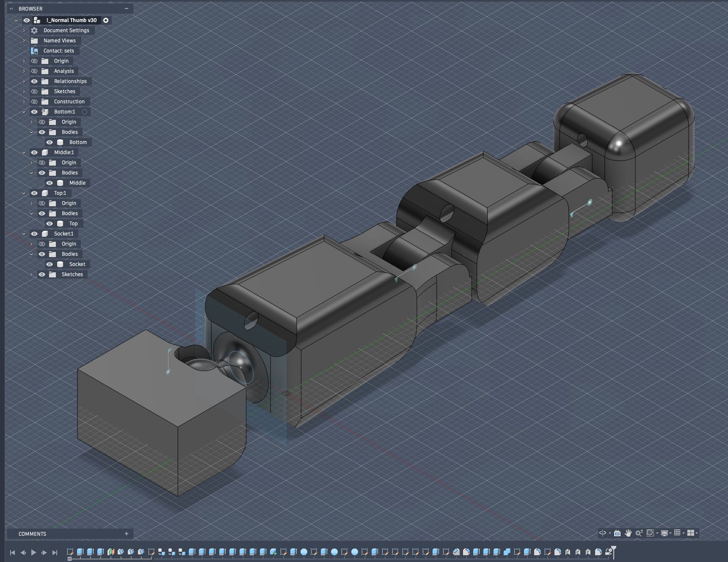
Task: Select the Zoom magnifier tool
Action: click(639, 533)
